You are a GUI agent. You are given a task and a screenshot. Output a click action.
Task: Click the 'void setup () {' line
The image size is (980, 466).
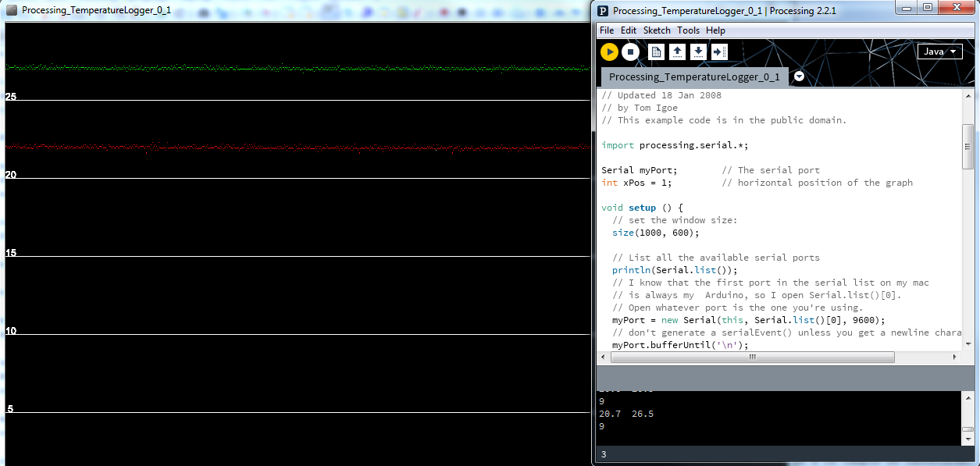(642, 208)
